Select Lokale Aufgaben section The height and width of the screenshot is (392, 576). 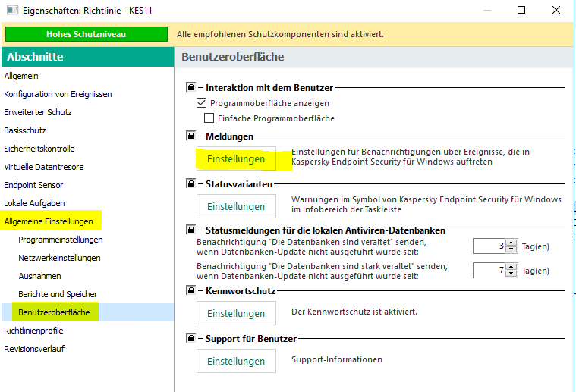coord(35,203)
